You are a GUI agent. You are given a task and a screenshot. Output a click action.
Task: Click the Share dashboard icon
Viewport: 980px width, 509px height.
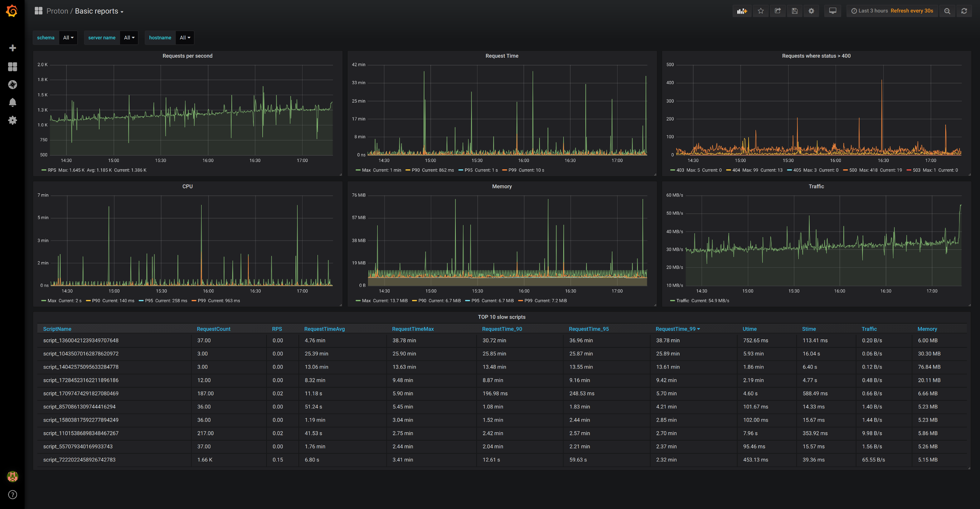point(778,11)
